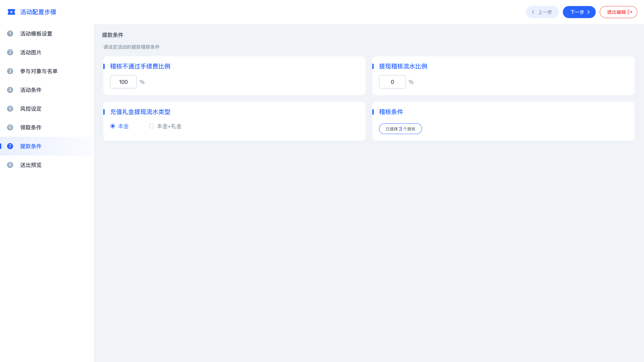
Task: Select the 本金 radio option
Action: pyautogui.click(x=113, y=126)
